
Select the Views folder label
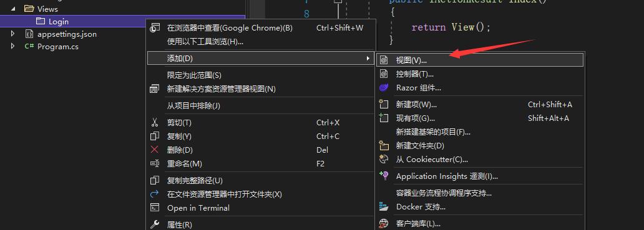[47, 9]
